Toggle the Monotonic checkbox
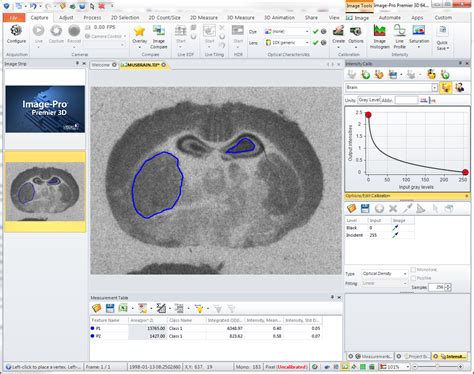 point(413,270)
